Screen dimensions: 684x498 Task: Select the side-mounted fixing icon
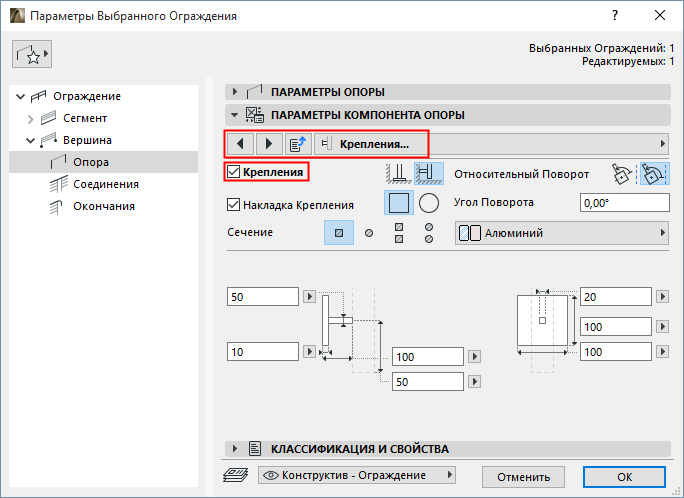(429, 173)
